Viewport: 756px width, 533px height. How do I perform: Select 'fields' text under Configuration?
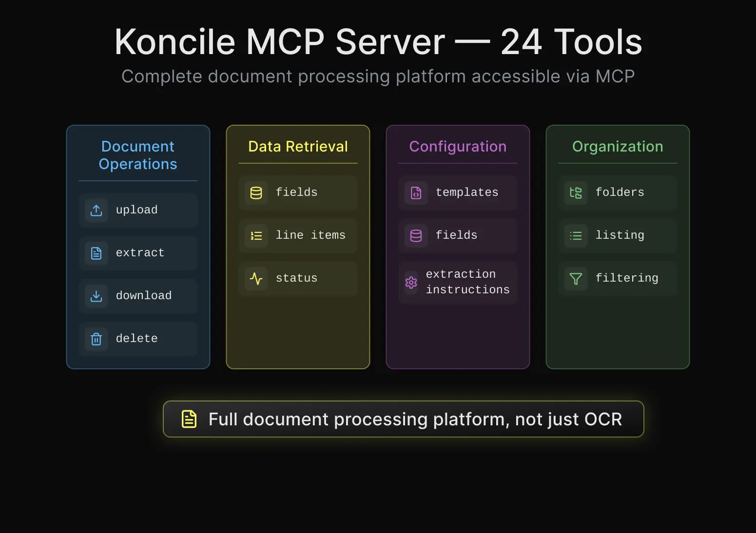[x=457, y=235]
